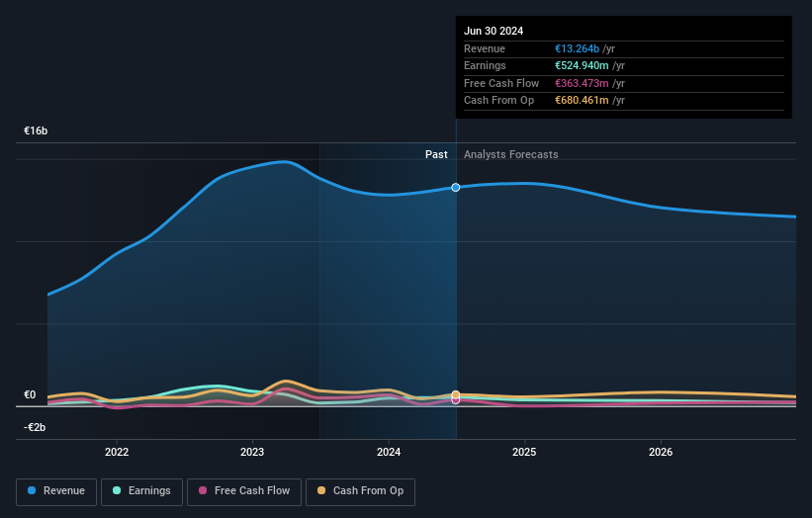Click the Revenue row label in tooltip

coord(485,48)
